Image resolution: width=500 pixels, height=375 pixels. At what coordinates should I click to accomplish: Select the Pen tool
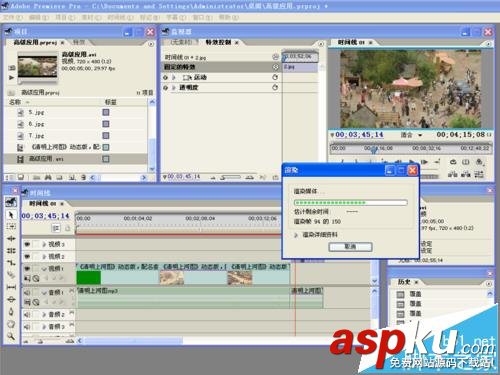(x=11, y=312)
